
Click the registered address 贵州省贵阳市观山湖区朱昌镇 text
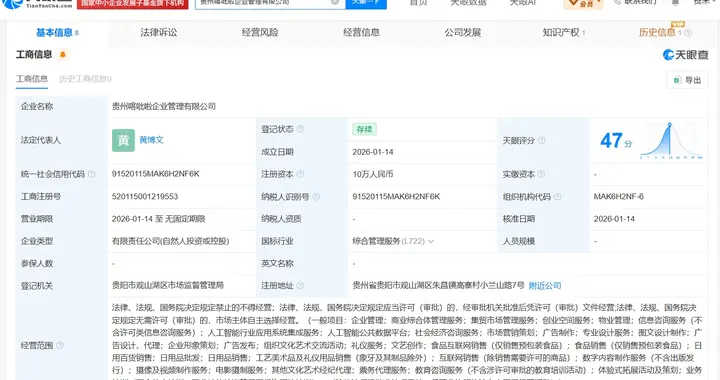[x=438, y=285]
